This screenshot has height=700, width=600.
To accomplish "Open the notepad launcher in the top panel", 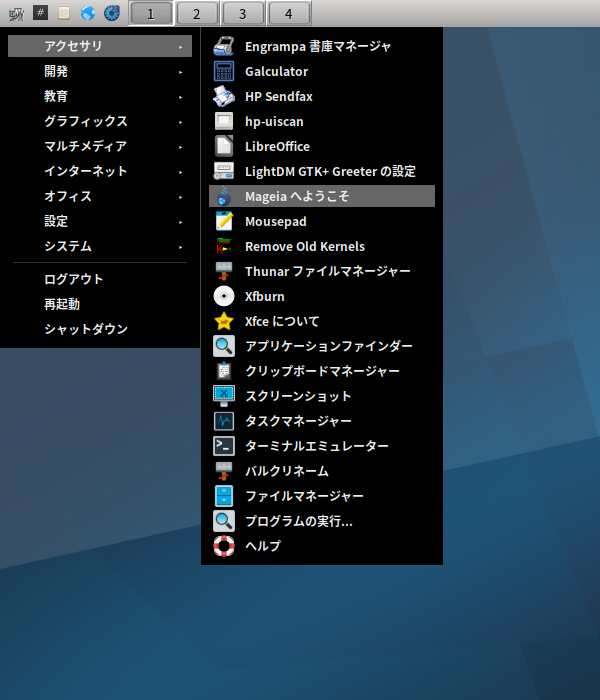I will (64, 13).
